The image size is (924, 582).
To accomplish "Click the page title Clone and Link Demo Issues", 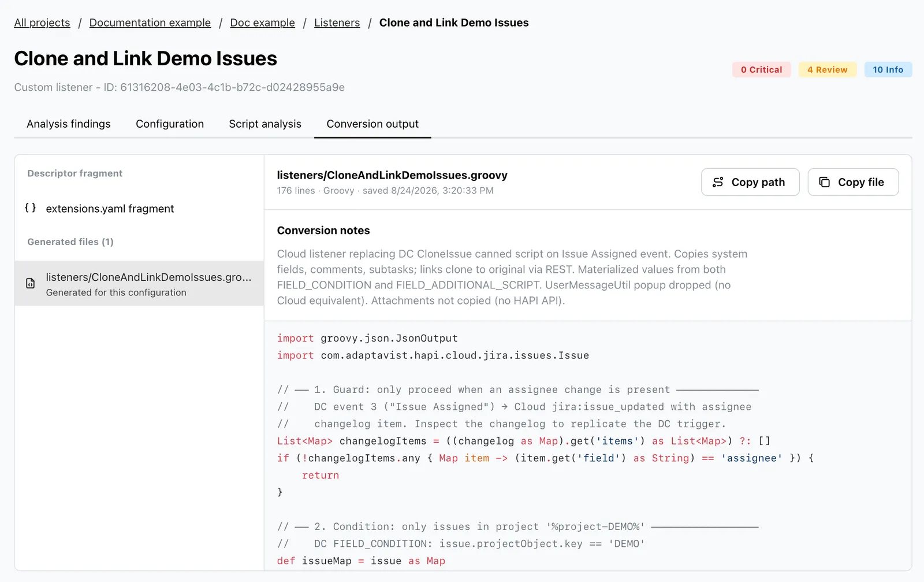I will coord(146,58).
